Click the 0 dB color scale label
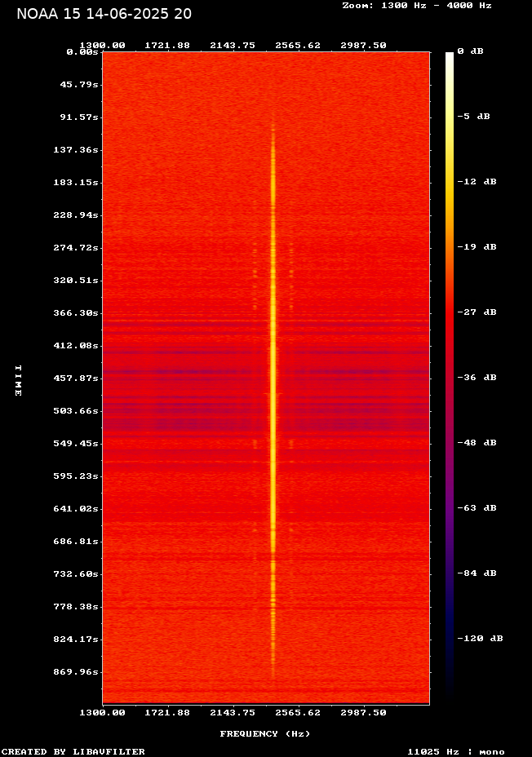 click(x=470, y=51)
